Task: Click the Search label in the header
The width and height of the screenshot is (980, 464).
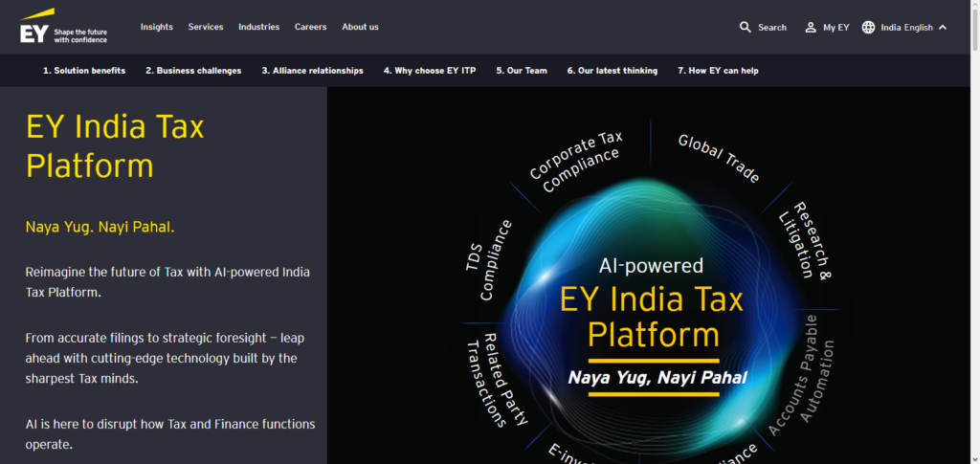Action: (x=772, y=28)
